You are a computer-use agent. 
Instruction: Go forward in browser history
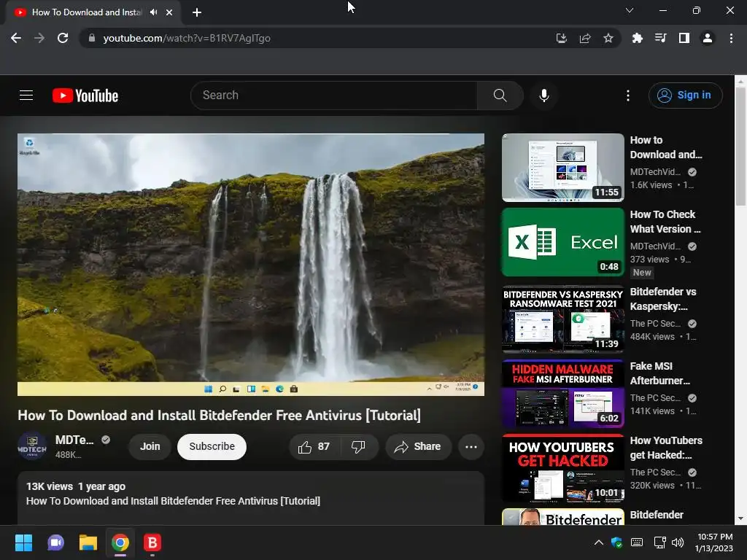[x=39, y=38]
